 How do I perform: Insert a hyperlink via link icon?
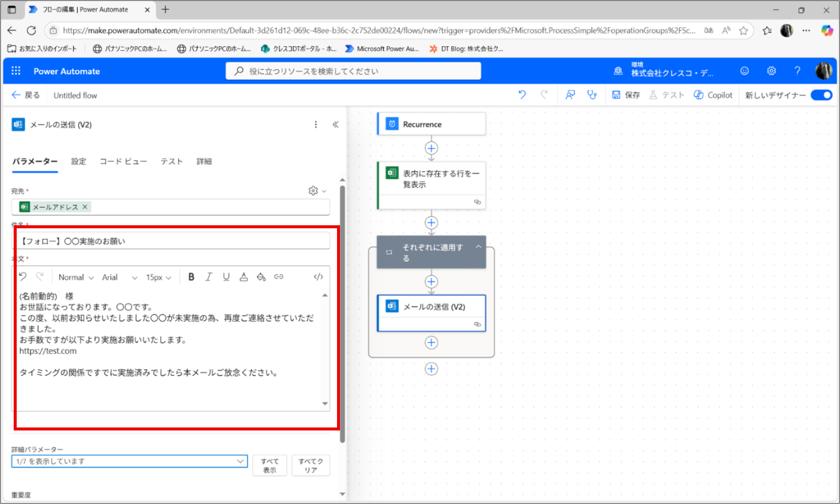(x=279, y=277)
